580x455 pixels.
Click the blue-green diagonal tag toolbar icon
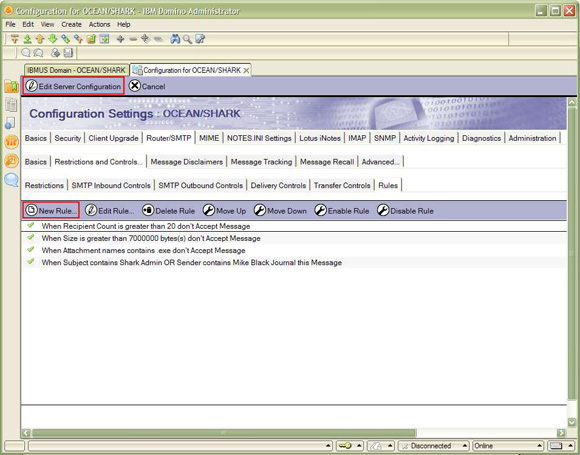click(65, 39)
